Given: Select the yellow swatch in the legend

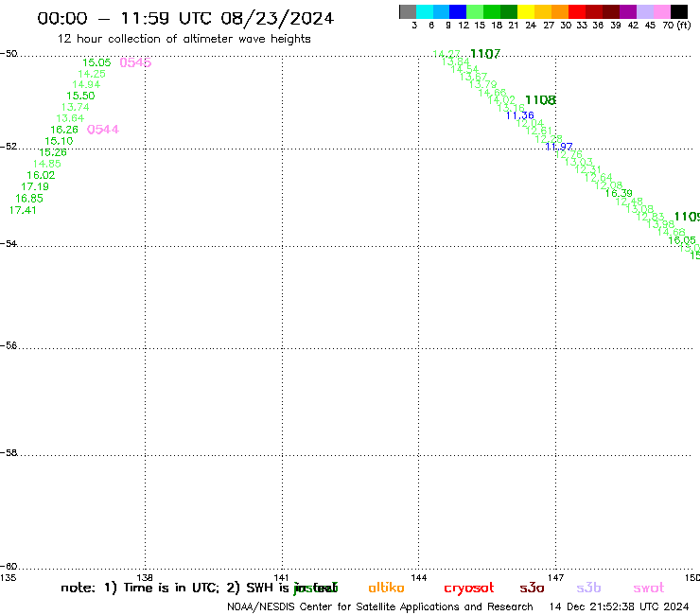Looking at the screenshot, I should 526,11.
